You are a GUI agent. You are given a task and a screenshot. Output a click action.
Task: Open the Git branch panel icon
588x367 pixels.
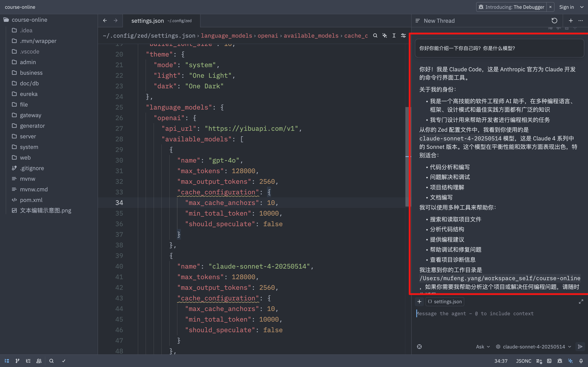tap(17, 361)
